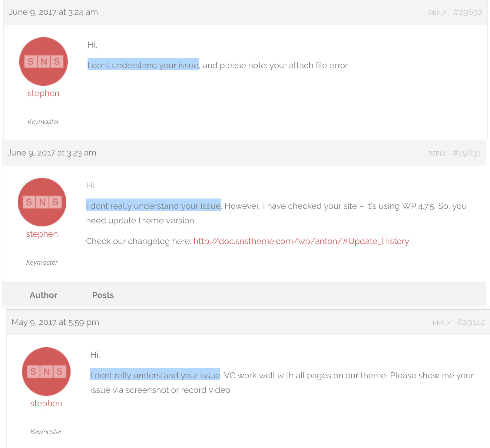The height and width of the screenshot is (448, 490).
Task: Click the June 9, 2017 3:23 am timestamp
Action: point(52,153)
